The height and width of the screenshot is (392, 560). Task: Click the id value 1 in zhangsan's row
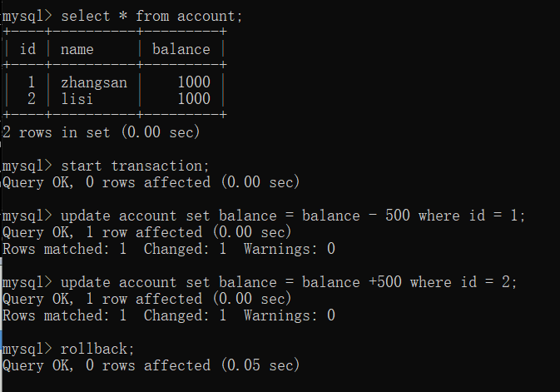[32, 82]
